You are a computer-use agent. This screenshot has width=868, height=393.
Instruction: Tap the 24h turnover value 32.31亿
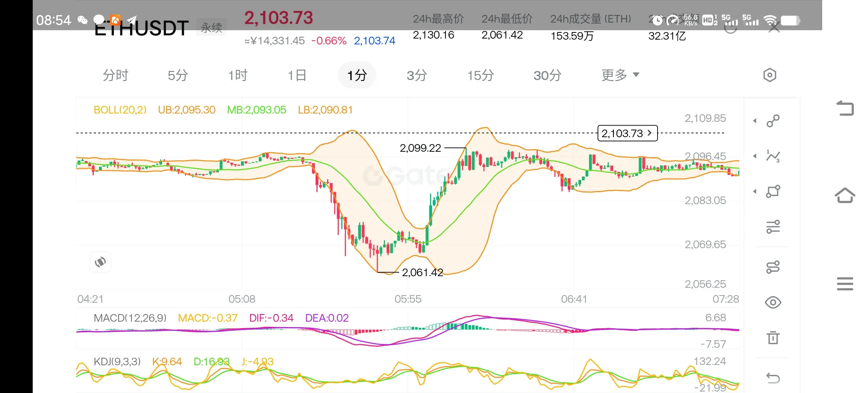(667, 36)
